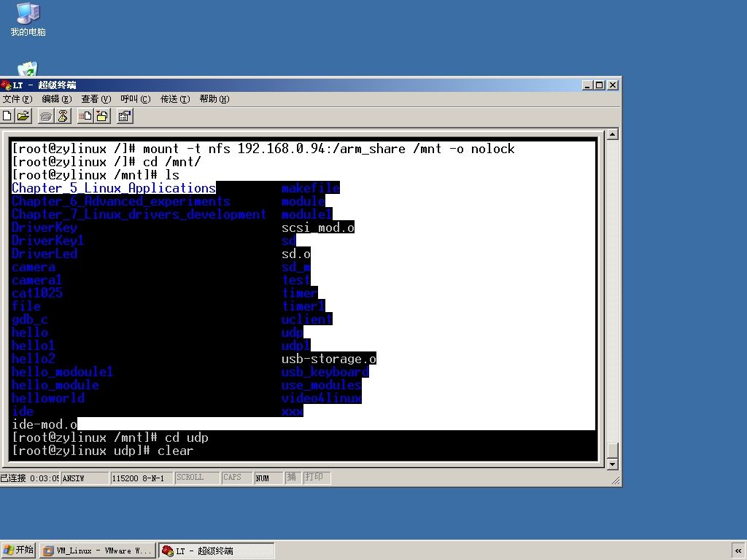Minimize the HyperTerminal window
747x560 pixels.
pyautogui.click(x=588, y=85)
